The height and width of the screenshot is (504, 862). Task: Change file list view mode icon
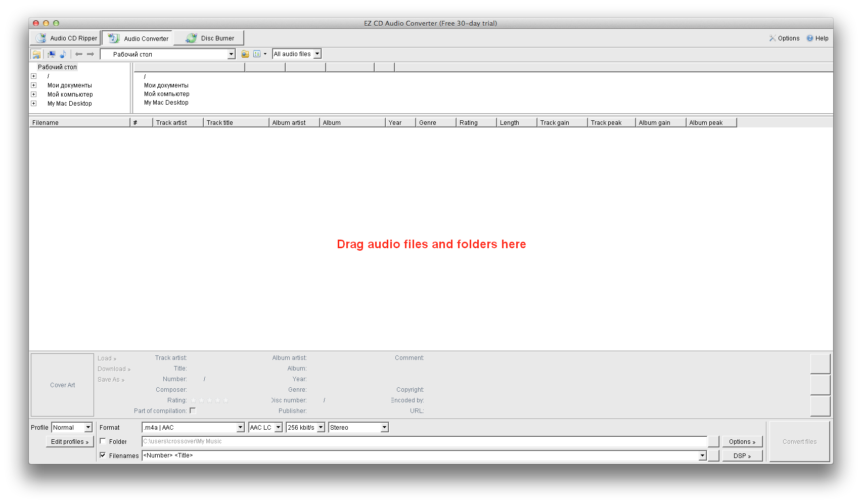click(257, 54)
